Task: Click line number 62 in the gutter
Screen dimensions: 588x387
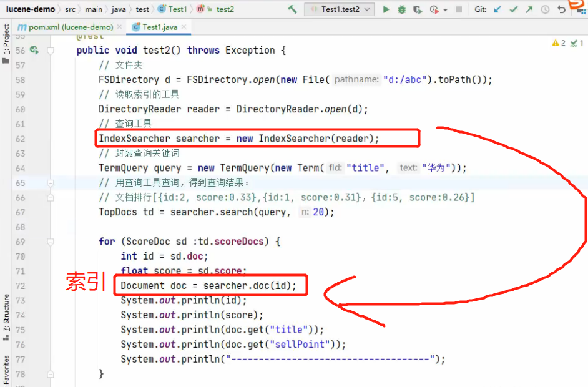Action: (20, 139)
